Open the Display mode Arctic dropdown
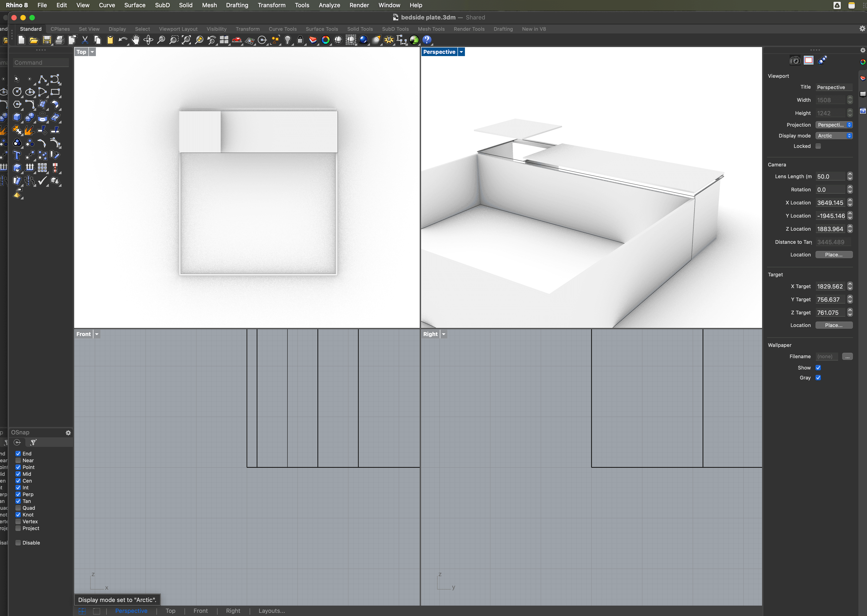867x616 pixels. 834,136
